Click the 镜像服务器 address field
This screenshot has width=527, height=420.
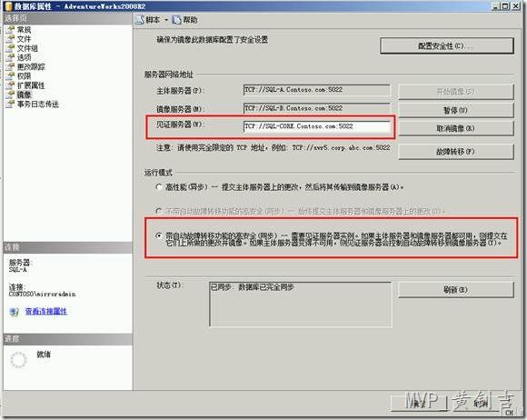[x=316, y=108]
